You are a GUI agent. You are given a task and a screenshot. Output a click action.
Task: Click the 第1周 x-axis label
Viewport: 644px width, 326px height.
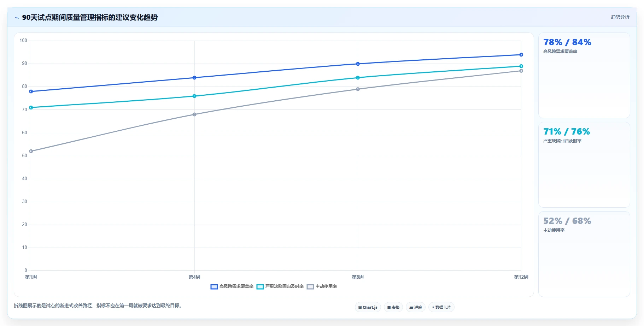click(31, 277)
